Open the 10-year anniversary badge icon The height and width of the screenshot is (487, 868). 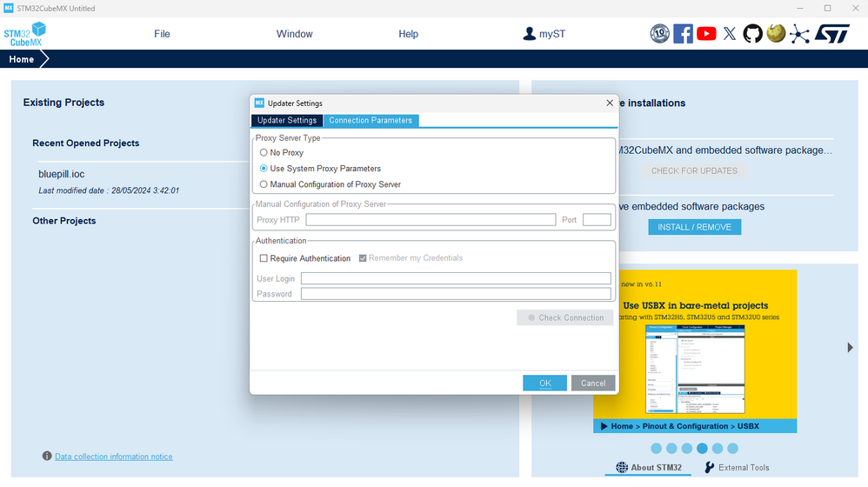pyautogui.click(x=659, y=34)
